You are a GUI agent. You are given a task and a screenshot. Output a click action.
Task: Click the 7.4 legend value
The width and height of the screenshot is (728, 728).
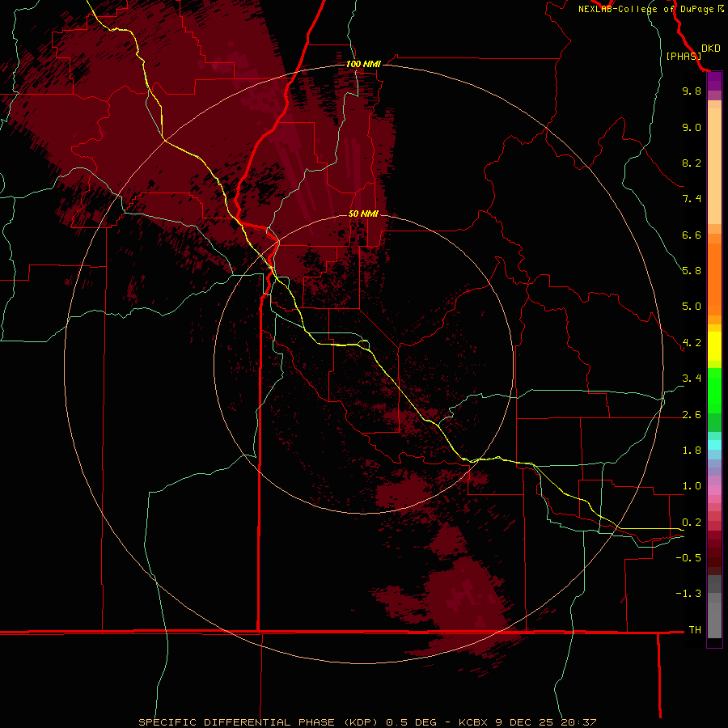692,199
